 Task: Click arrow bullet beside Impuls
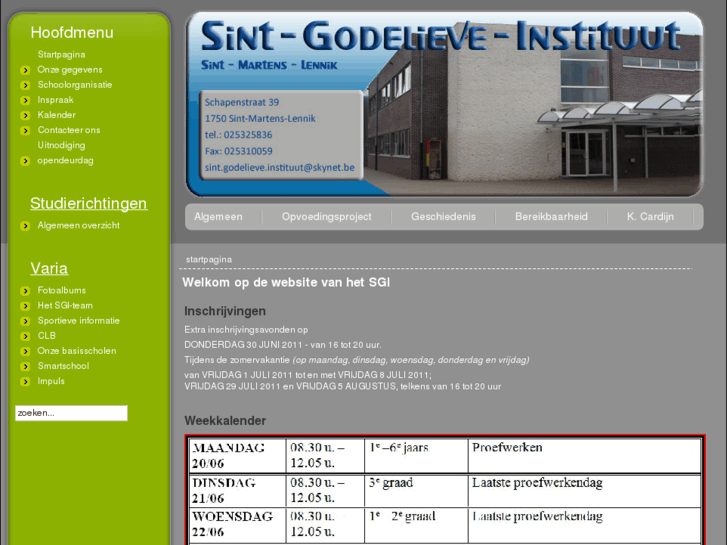point(25,382)
